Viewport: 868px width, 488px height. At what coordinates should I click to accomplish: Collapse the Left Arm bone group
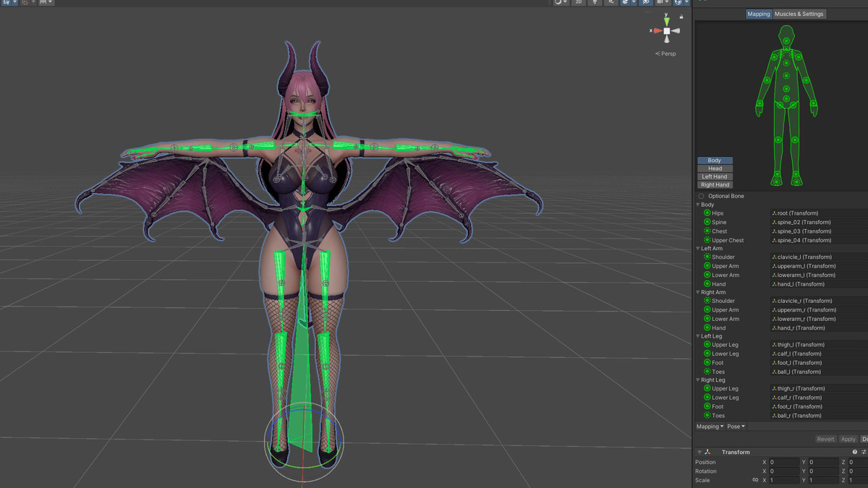(698, 249)
